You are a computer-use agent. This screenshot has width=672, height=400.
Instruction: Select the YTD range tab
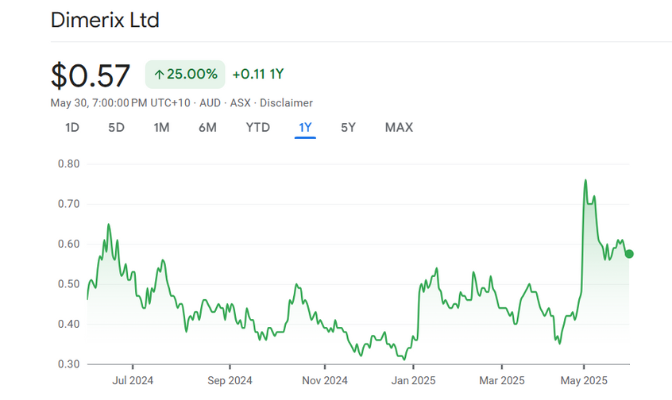click(x=258, y=127)
